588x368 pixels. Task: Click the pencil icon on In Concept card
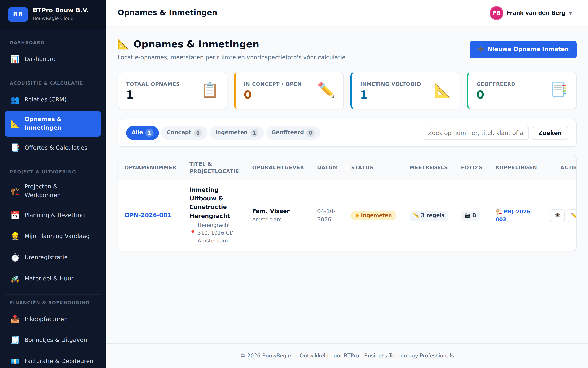326,90
